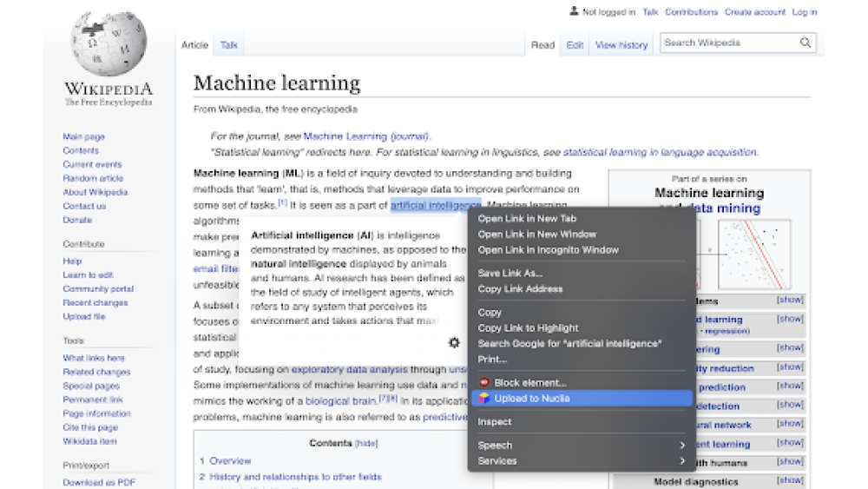
Task: Choose Open Link in New Window
Action: (x=582, y=235)
